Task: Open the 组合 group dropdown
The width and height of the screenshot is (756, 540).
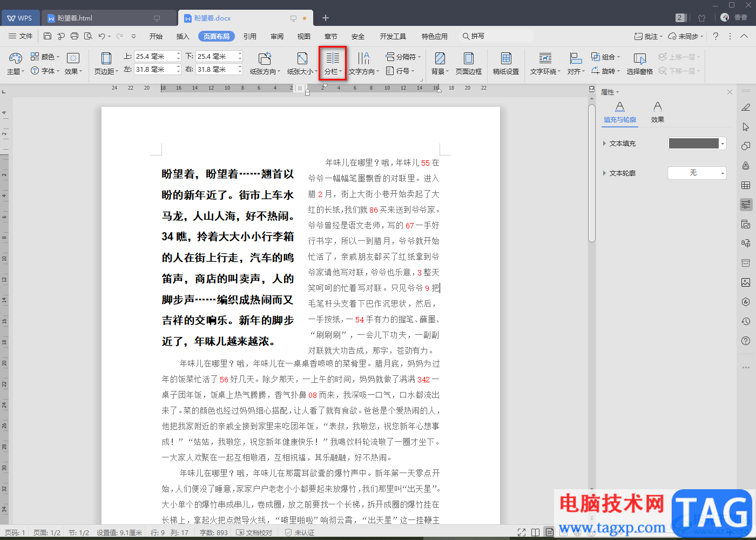Action: pyautogui.click(x=606, y=57)
